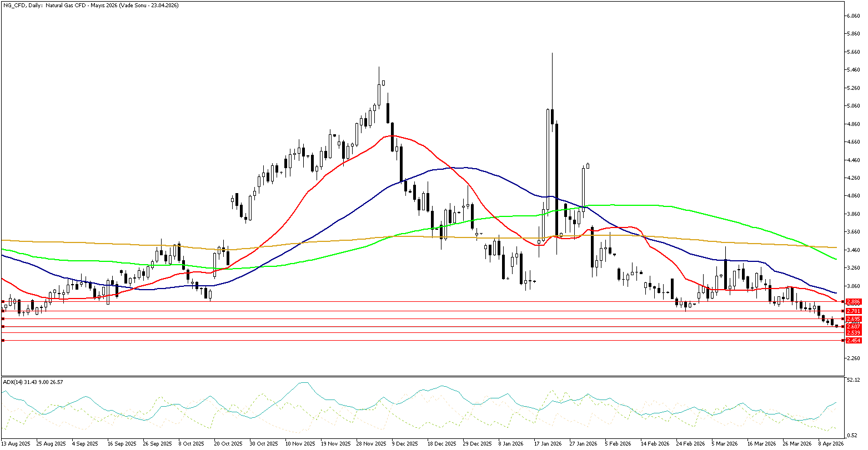Click the 0.52 ADX scale value
The width and height of the screenshot is (868, 450).
[852, 434]
